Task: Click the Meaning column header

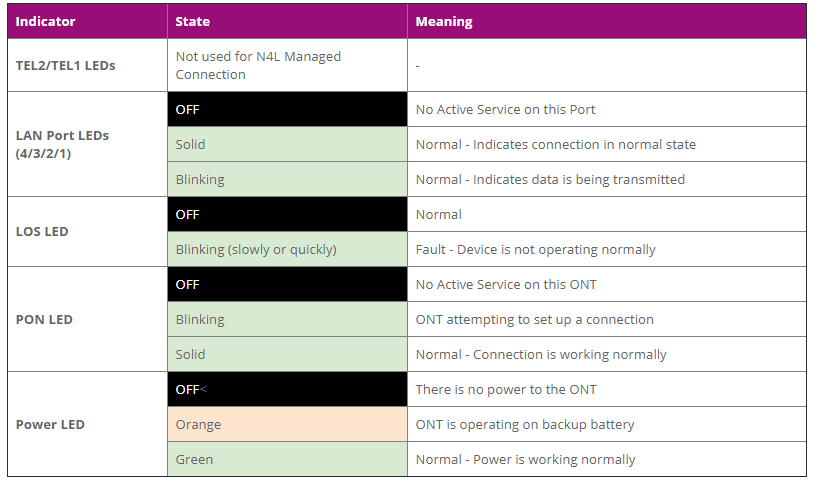Action: coord(444,21)
